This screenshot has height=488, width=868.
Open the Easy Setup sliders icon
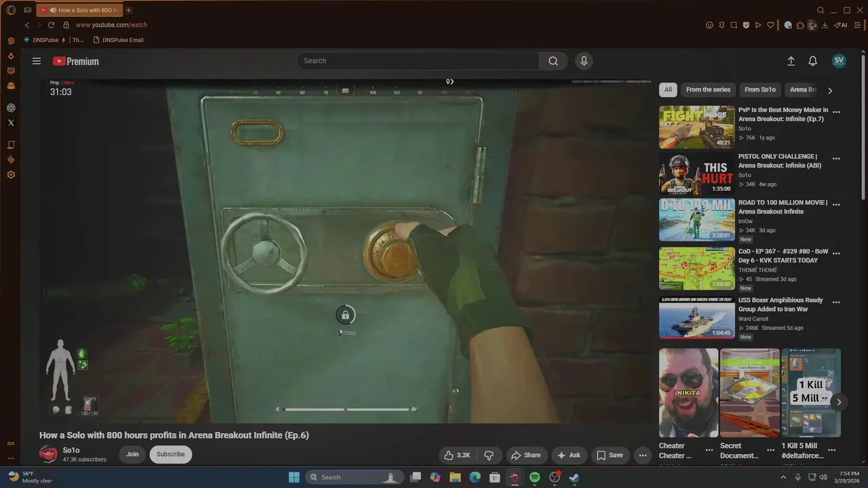click(x=858, y=25)
